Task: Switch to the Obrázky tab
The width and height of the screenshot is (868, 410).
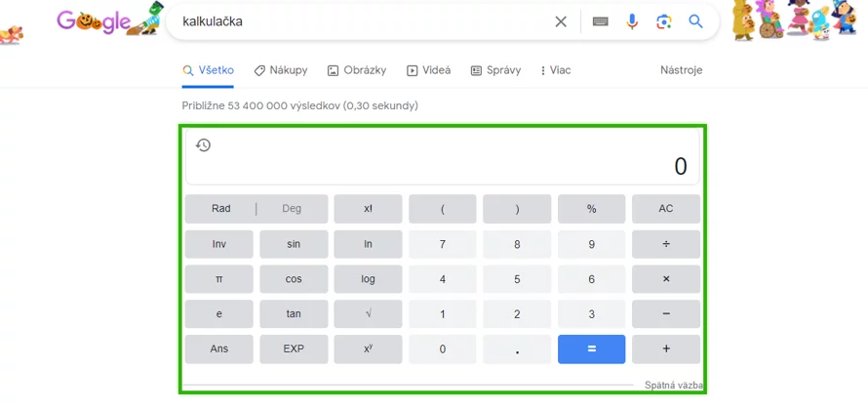Action: coord(357,70)
